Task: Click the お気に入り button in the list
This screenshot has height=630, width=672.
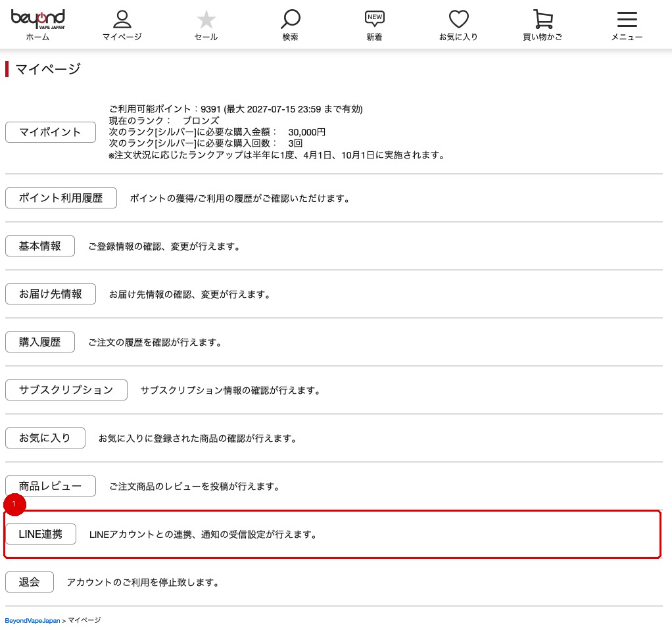Action: click(x=45, y=438)
